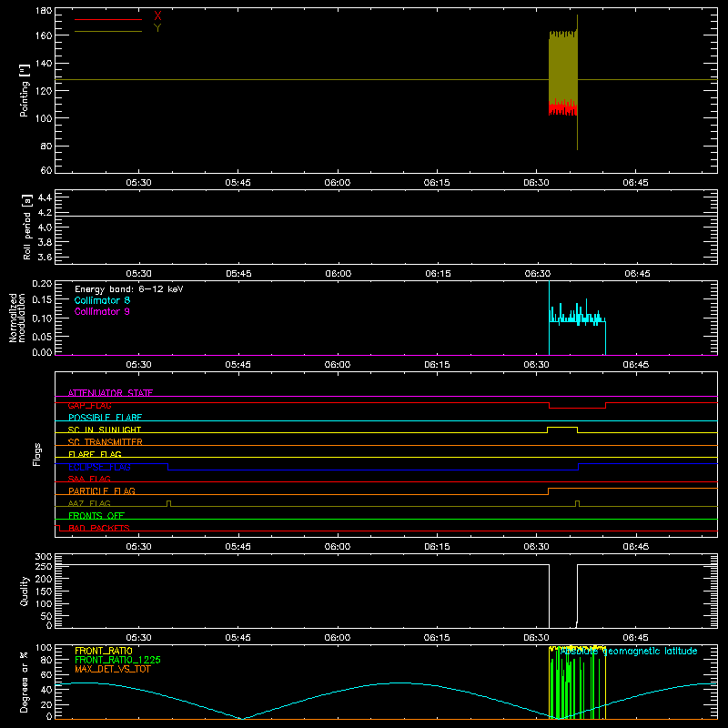Image resolution: width=728 pixels, height=728 pixels.
Task: Click the 'Roll period [s]' axis title
Action: (27, 227)
